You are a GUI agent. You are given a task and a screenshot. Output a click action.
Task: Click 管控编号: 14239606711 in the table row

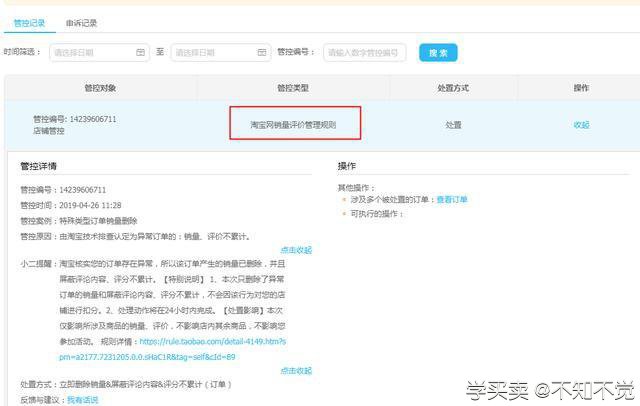[x=75, y=119]
